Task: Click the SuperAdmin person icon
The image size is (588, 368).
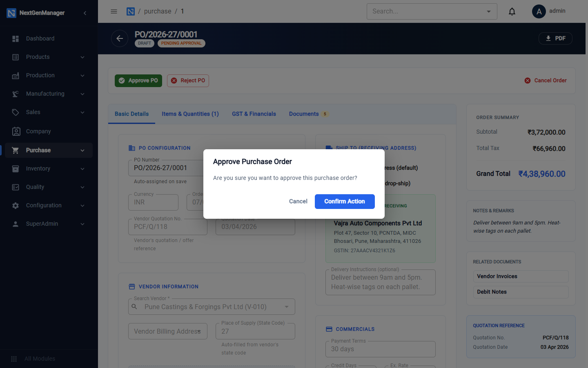Action: tap(16, 224)
